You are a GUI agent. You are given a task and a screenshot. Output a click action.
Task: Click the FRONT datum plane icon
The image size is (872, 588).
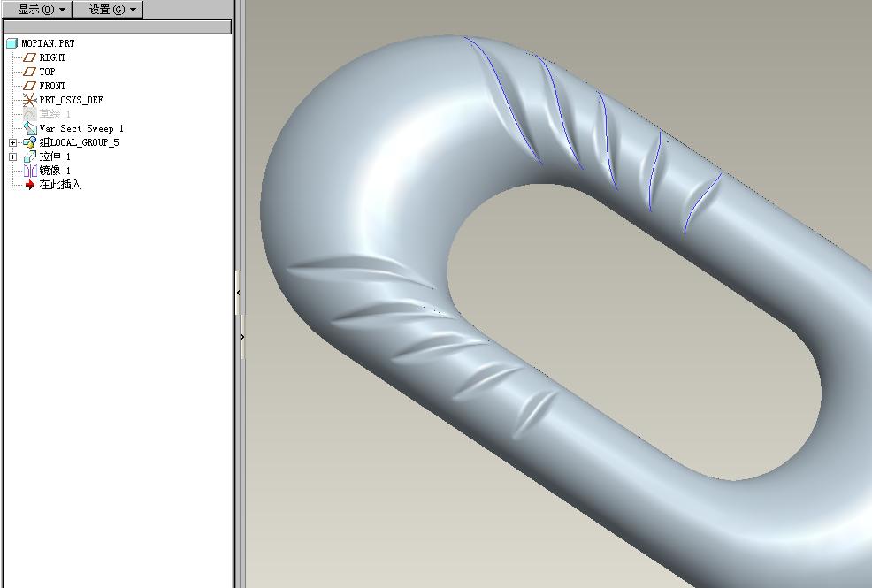[29, 86]
